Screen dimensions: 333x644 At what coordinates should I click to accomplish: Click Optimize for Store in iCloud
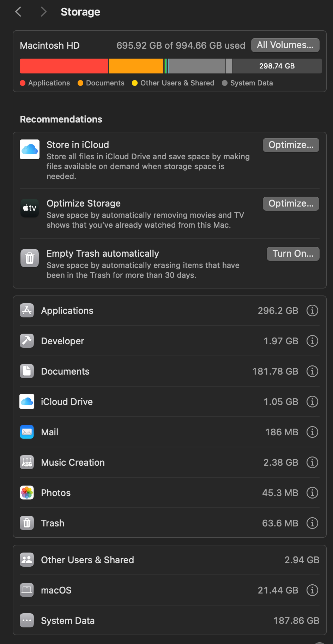(x=291, y=145)
